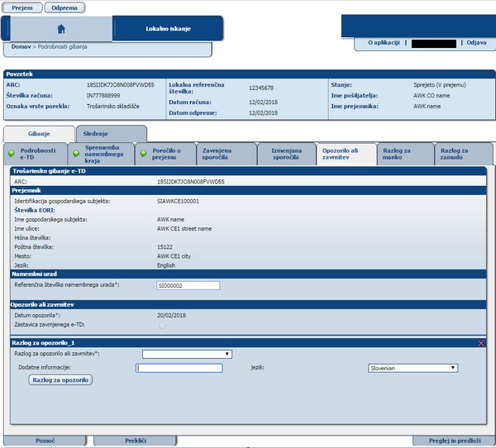Image resolution: width=496 pixels, height=448 pixels.
Task: Go to the Home house icon
Action: click(61, 29)
